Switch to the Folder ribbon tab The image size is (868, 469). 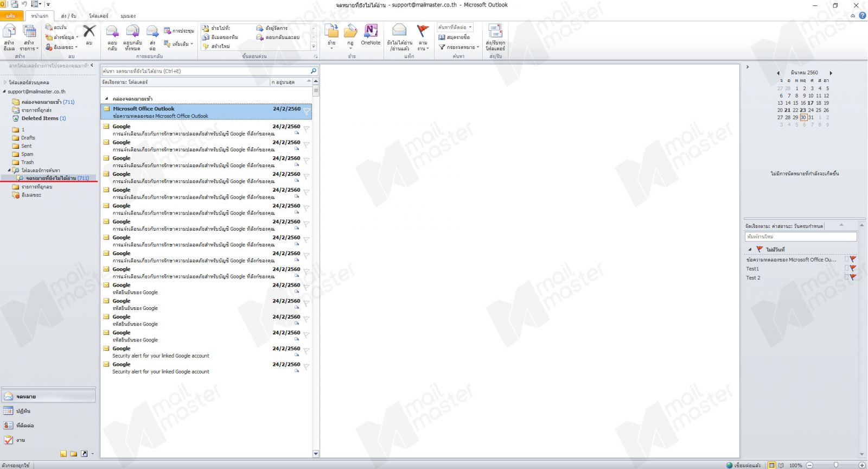pos(99,16)
